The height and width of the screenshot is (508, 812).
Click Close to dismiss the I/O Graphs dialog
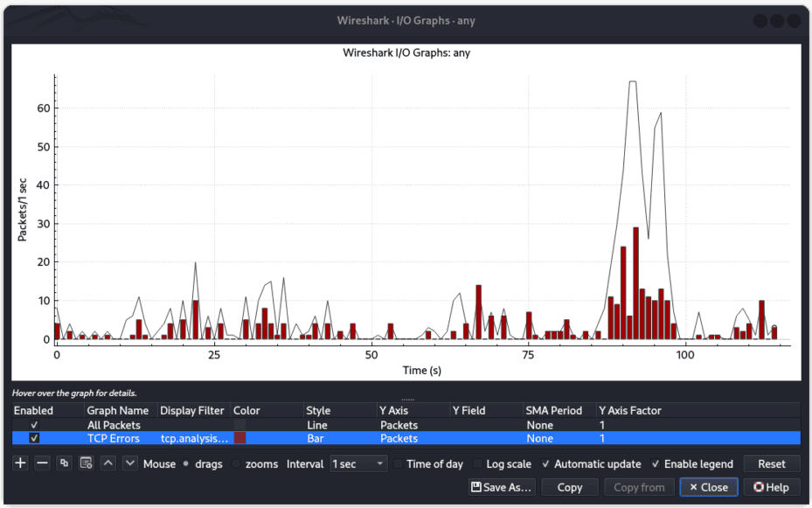click(709, 487)
